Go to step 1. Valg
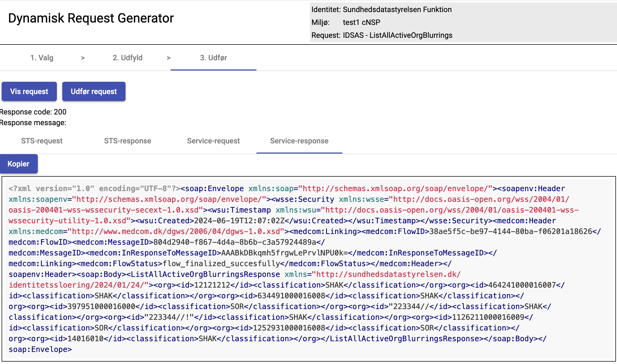617x364 pixels. point(42,58)
